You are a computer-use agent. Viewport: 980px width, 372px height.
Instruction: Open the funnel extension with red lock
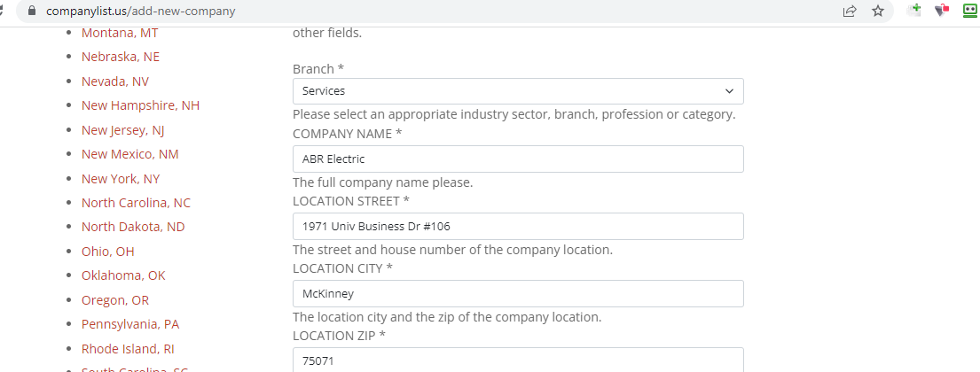942,11
